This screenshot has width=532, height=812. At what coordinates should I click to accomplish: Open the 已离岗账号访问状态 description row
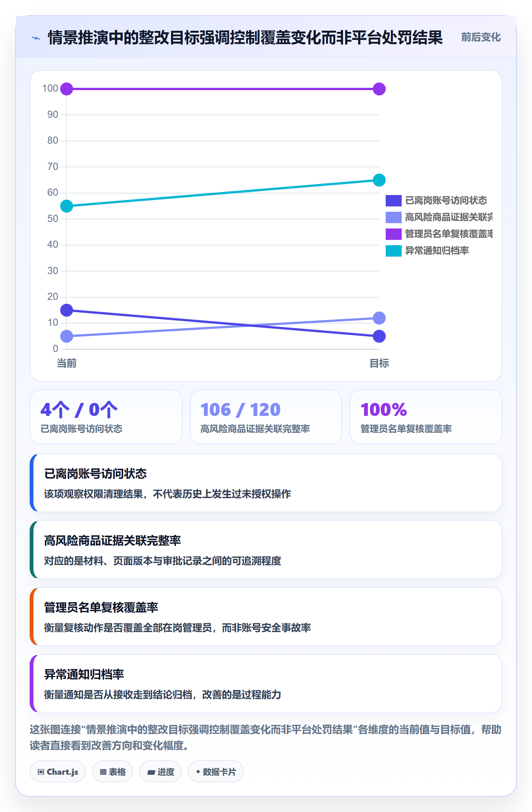pyautogui.click(x=266, y=483)
